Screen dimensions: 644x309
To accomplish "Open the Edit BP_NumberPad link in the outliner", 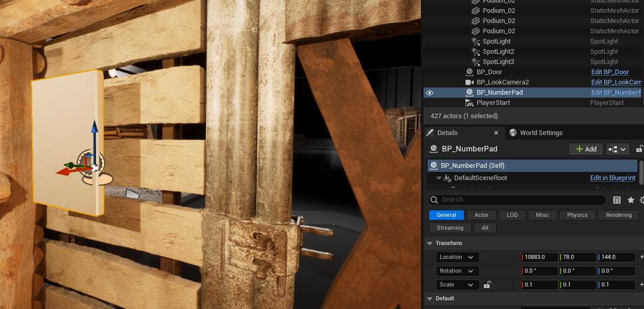I will click(616, 93).
